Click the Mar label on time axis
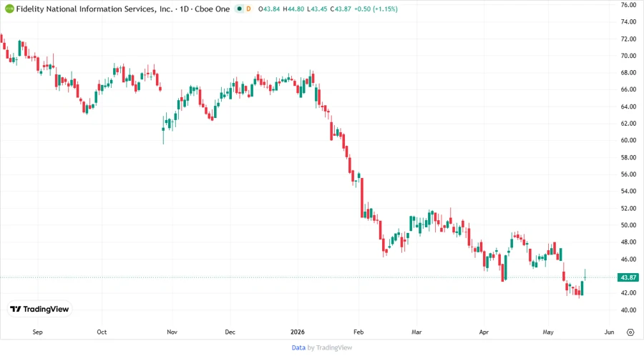 (x=416, y=332)
